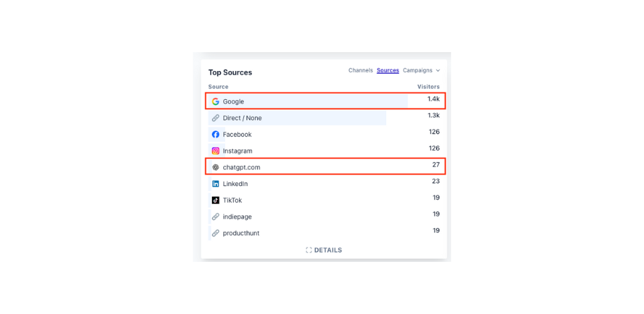Click the Instagram logo icon
Image resolution: width=644 pixels, height=314 pixels.
tap(216, 151)
